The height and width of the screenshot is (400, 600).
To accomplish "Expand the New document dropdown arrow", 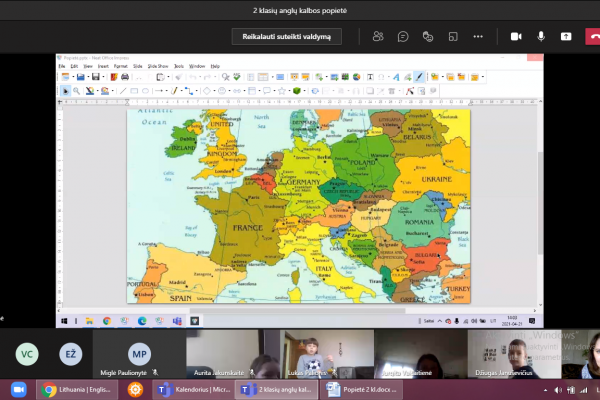I will coord(73,77).
